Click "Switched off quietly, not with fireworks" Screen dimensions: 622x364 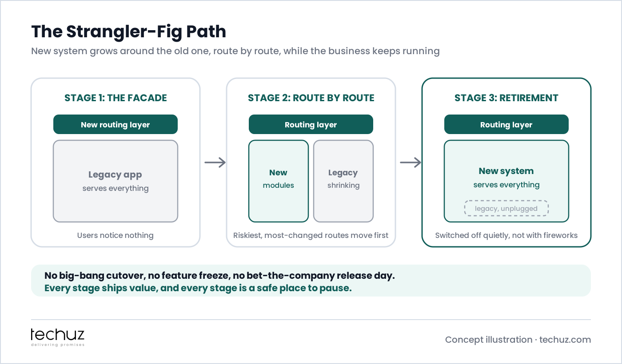point(506,235)
